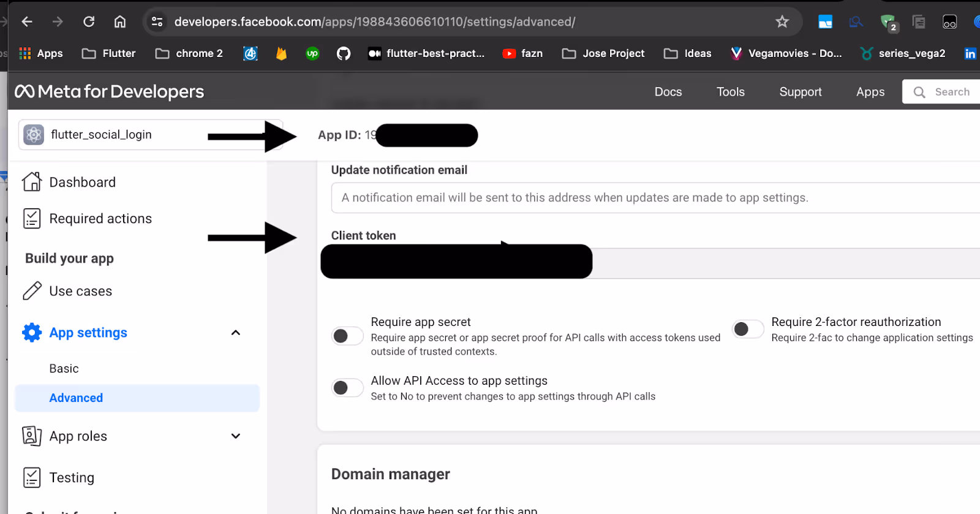Toggle Require app secret switch
This screenshot has width=980, height=514.
pyautogui.click(x=347, y=336)
